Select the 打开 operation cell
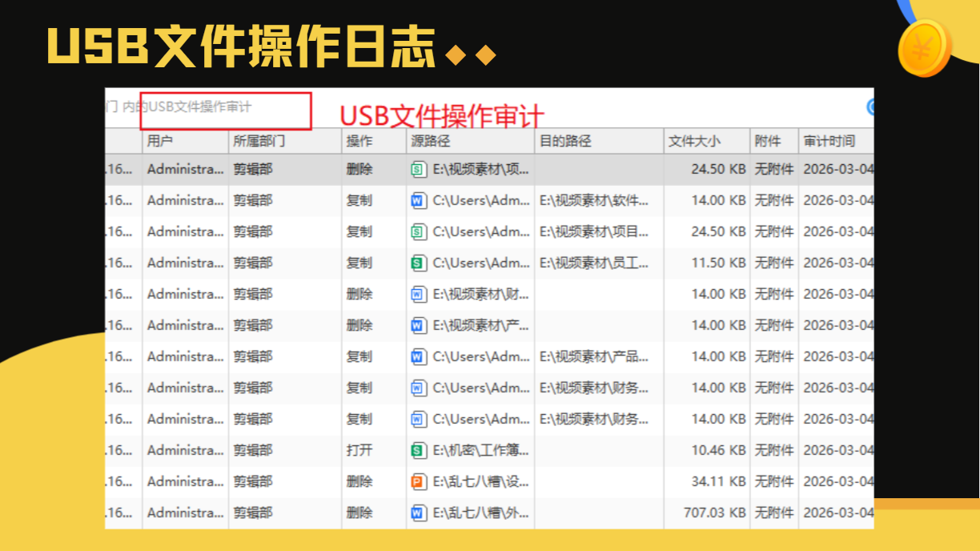 point(359,450)
